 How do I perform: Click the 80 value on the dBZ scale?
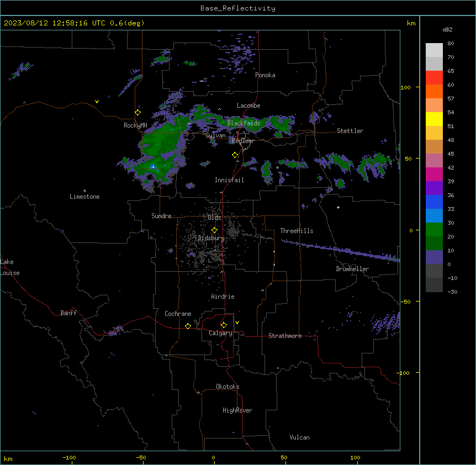pos(451,44)
